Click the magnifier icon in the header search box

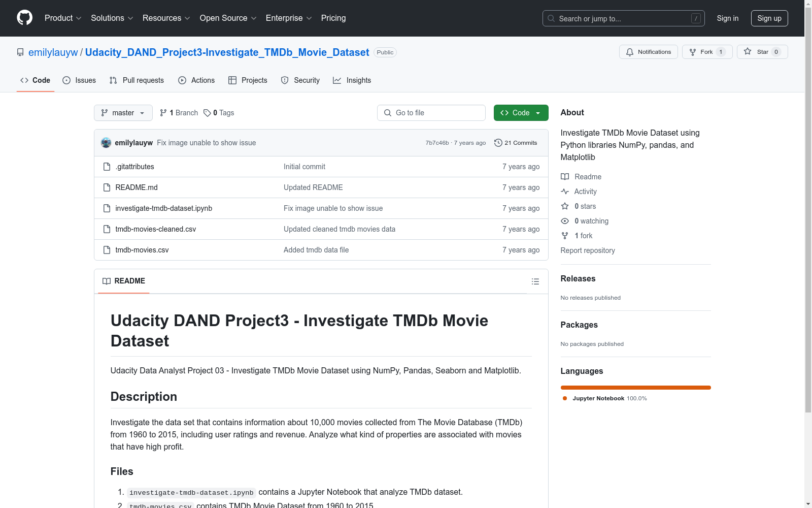coord(551,18)
